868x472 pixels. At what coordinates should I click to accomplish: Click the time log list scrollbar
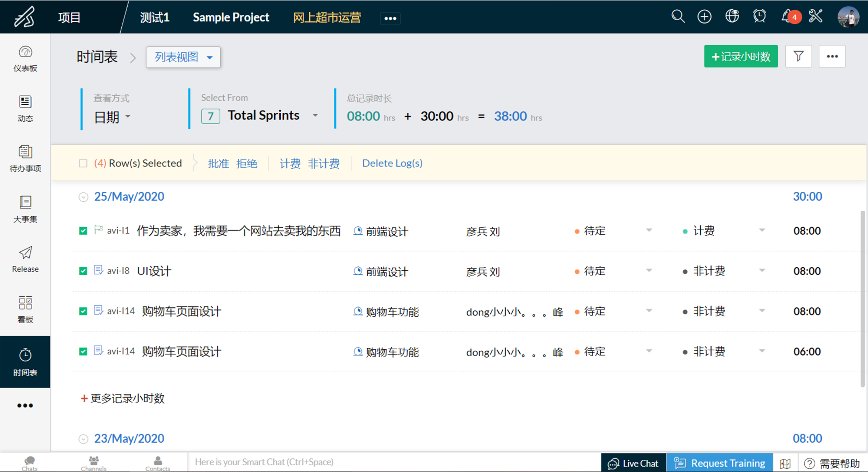pyautogui.click(x=862, y=299)
